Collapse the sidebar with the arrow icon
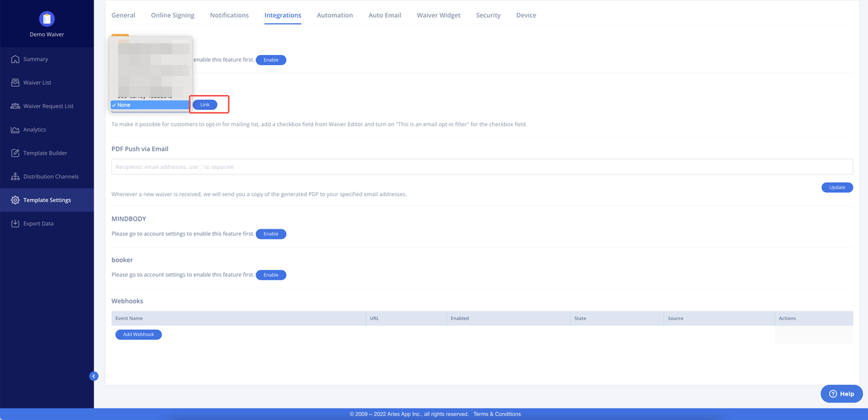868x420 pixels. pos(94,376)
